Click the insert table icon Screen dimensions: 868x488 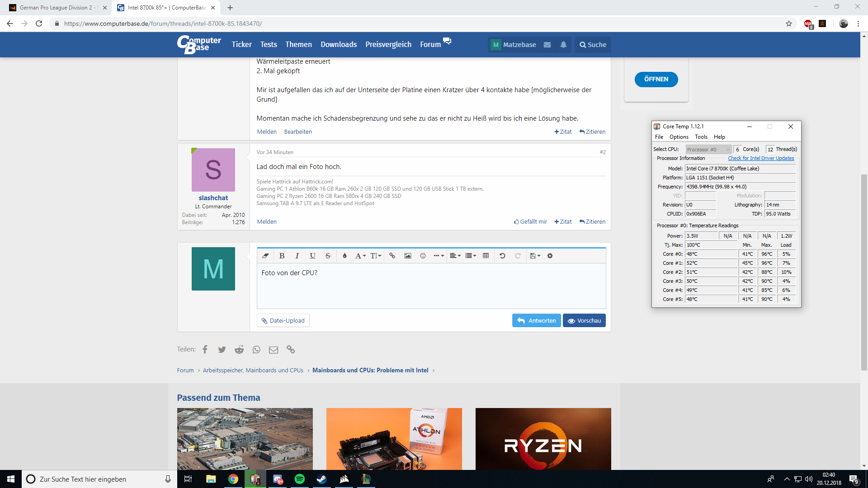click(486, 256)
